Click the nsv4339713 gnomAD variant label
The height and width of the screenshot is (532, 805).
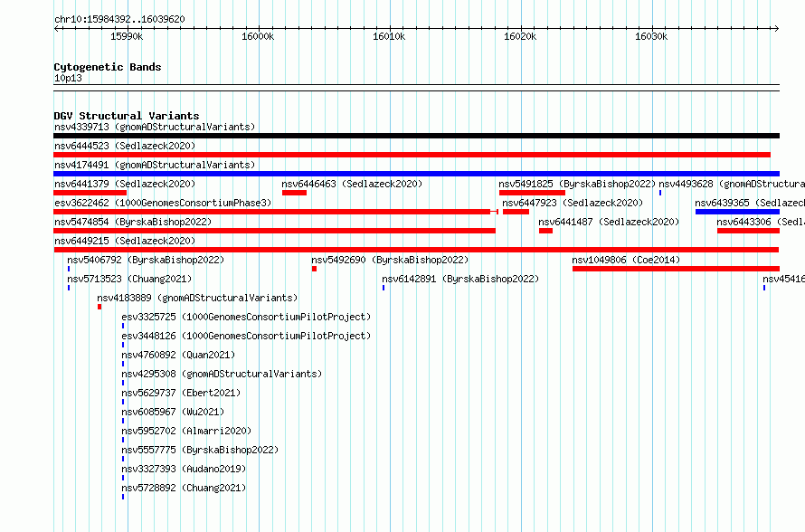point(155,127)
